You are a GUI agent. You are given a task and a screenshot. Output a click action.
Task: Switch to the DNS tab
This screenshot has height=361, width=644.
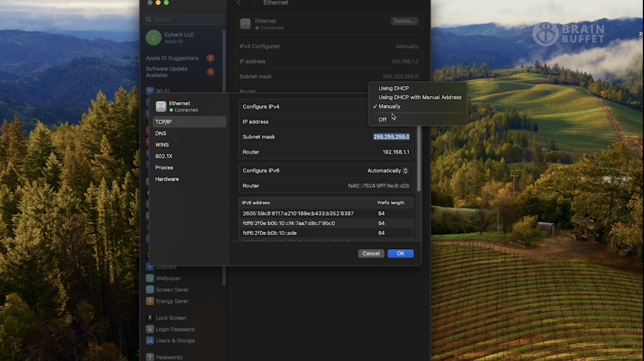(161, 133)
